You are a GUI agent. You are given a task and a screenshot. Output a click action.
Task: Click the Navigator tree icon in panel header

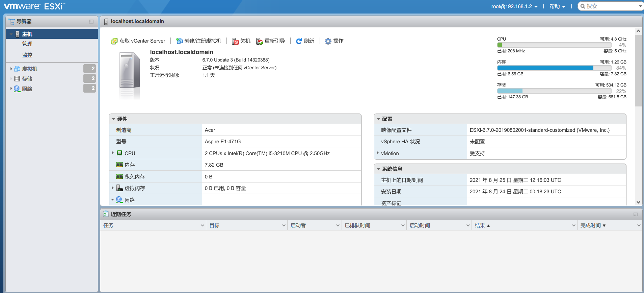[11, 22]
